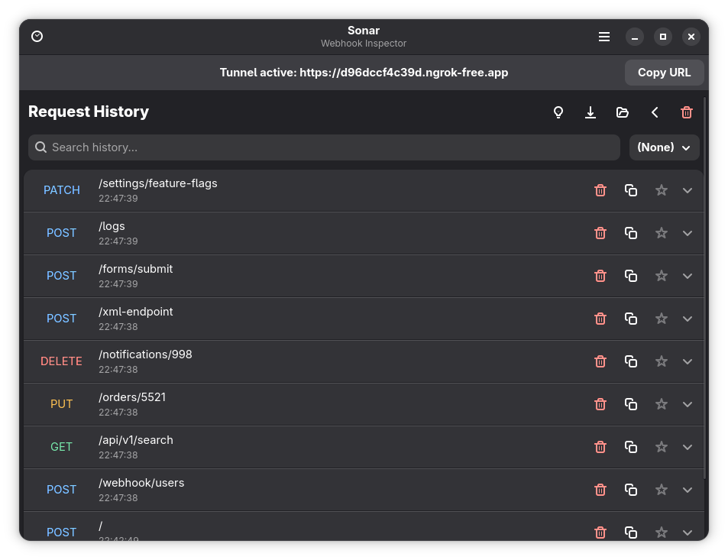The height and width of the screenshot is (560, 728).
Task: Star the /xml-endpoint request
Action: [x=661, y=319]
